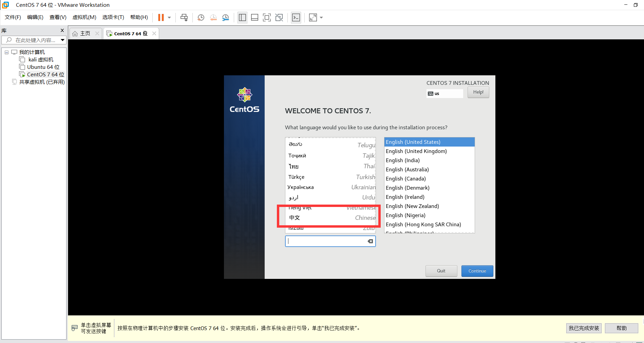Select English (India) locale
This screenshot has width=644, height=343.
point(429,160)
